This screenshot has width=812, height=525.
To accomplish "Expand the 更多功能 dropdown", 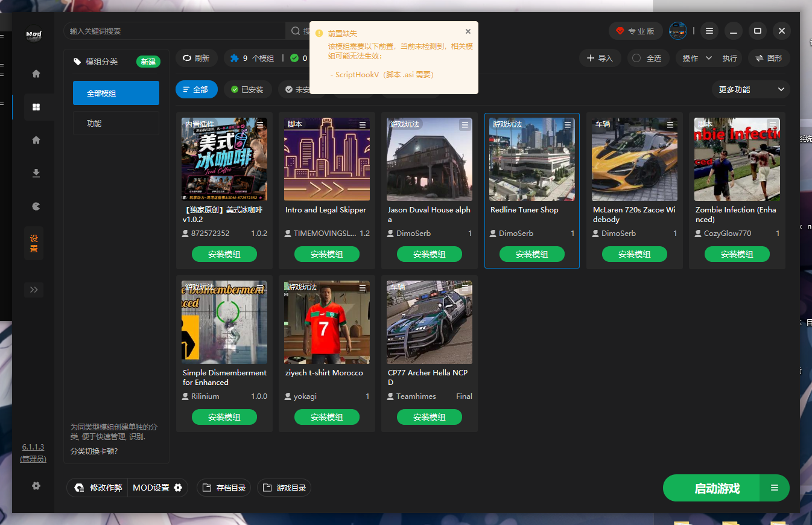I will click(751, 89).
